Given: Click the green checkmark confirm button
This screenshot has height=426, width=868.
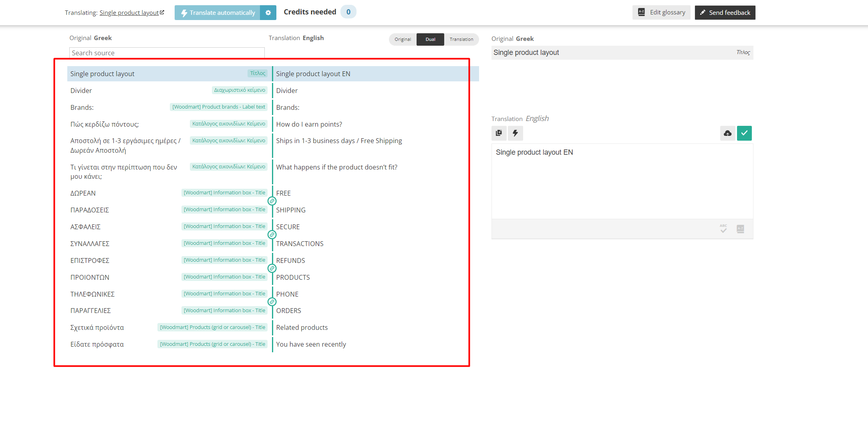Looking at the screenshot, I should click(744, 133).
